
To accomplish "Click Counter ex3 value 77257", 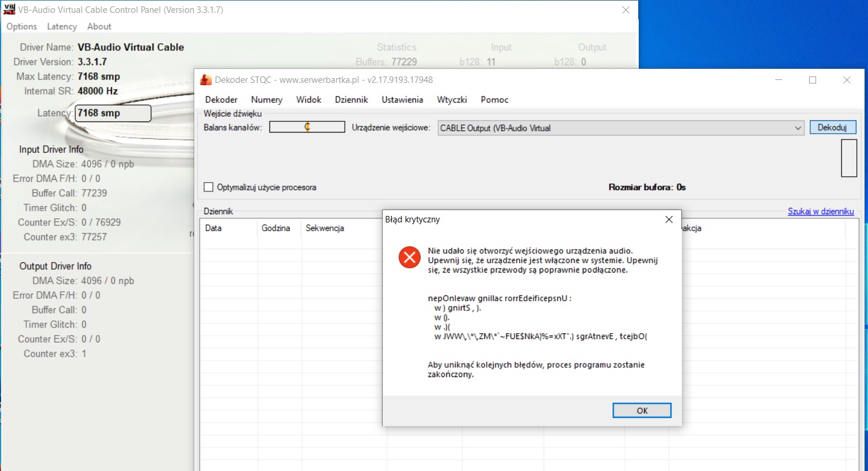I will tap(94, 237).
